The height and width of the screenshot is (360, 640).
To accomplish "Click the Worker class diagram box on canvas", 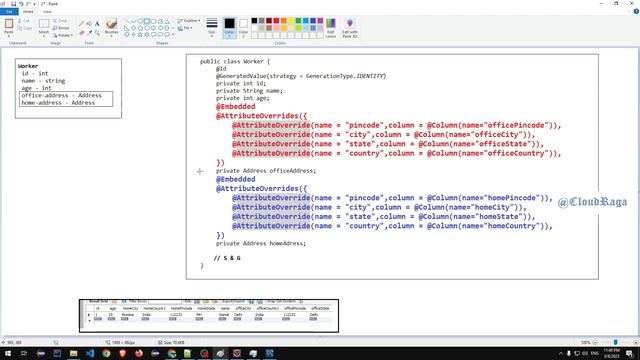I will point(68,88).
